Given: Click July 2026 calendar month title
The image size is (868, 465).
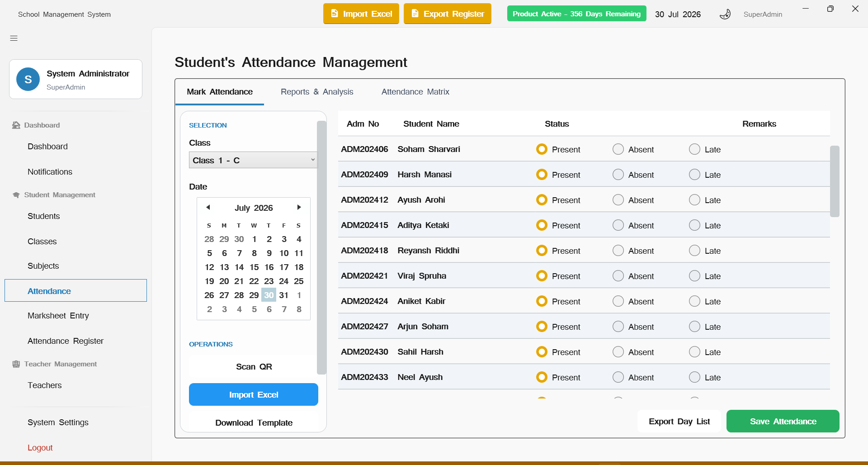Looking at the screenshot, I should (254, 208).
